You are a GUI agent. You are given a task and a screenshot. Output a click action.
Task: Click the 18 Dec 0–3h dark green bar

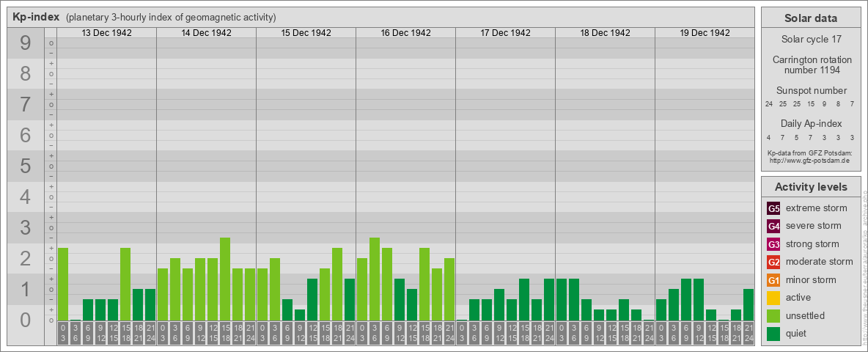562,299
